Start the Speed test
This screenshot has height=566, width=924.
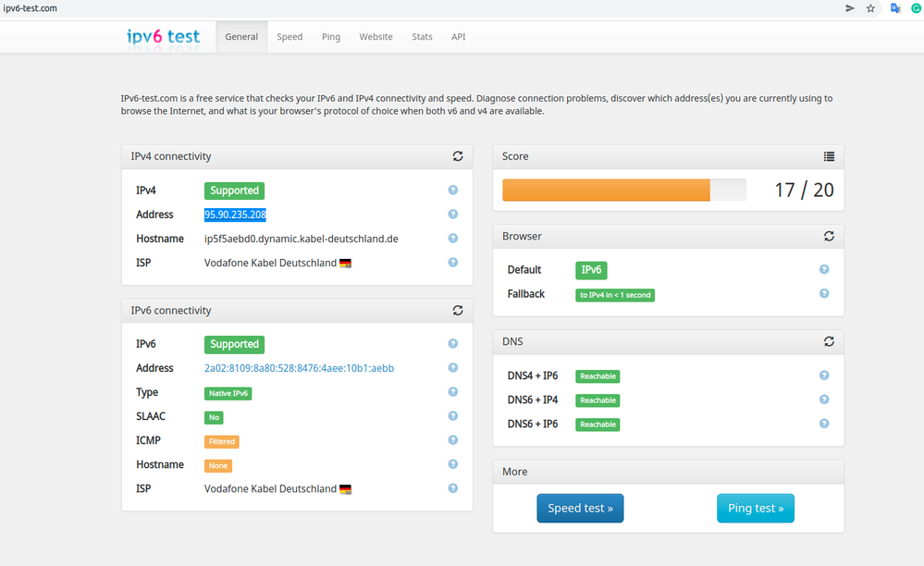click(580, 509)
